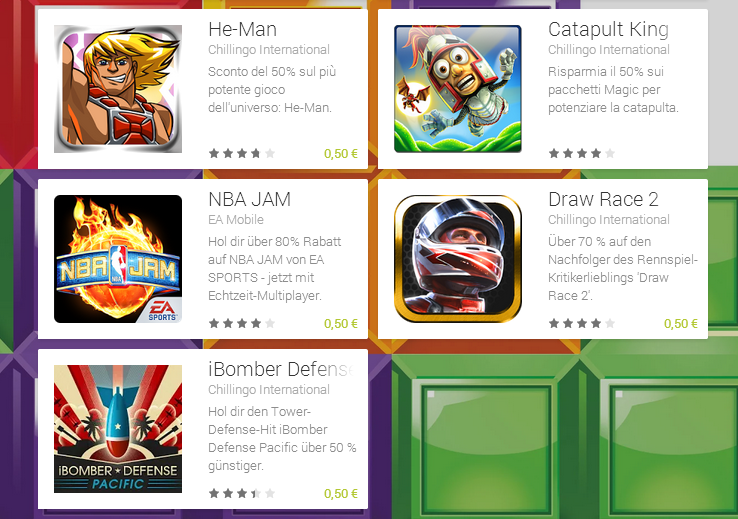Image resolution: width=738 pixels, height=519 pixels.
Task: Open Chillingo International under Catapult King
Action: (609, 50)
